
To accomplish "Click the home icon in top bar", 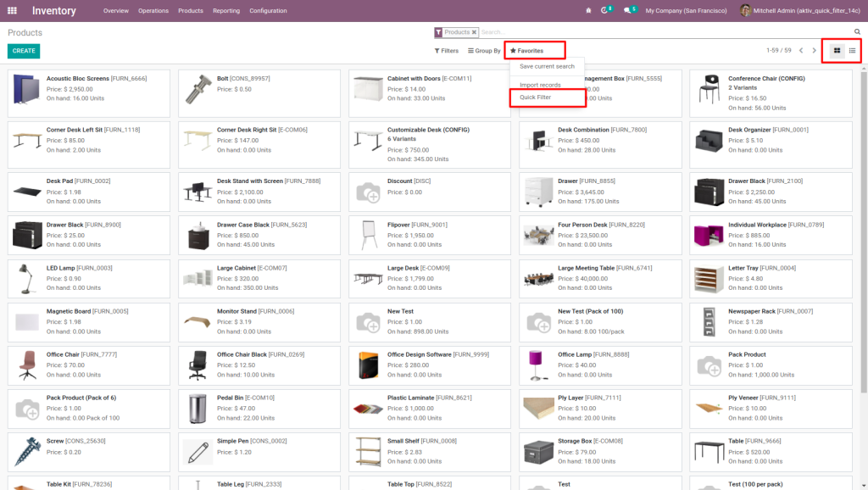I will click(x=589, y=10).
